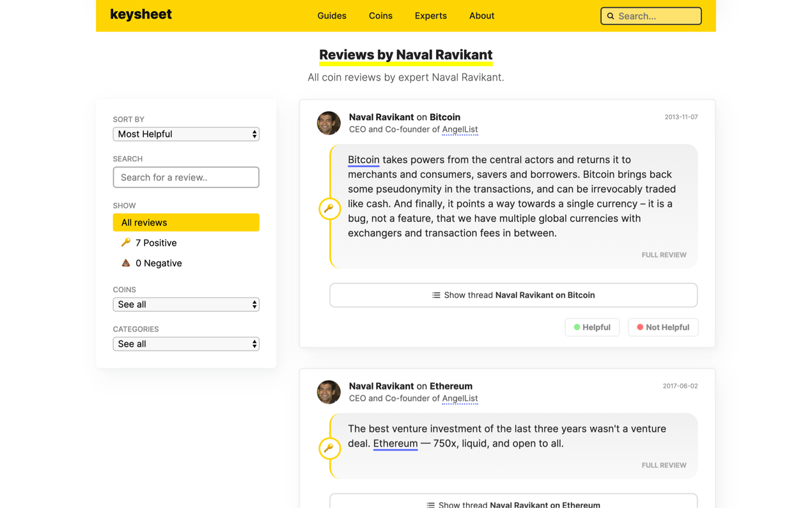
Task: Open the Naval Ravikant name in the Ethereum review
Action: pyautogui.click(x=381, y=386)
